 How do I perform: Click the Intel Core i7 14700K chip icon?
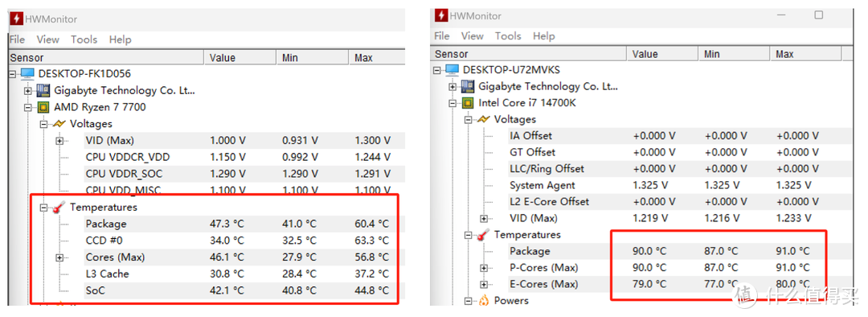(468, 103)
